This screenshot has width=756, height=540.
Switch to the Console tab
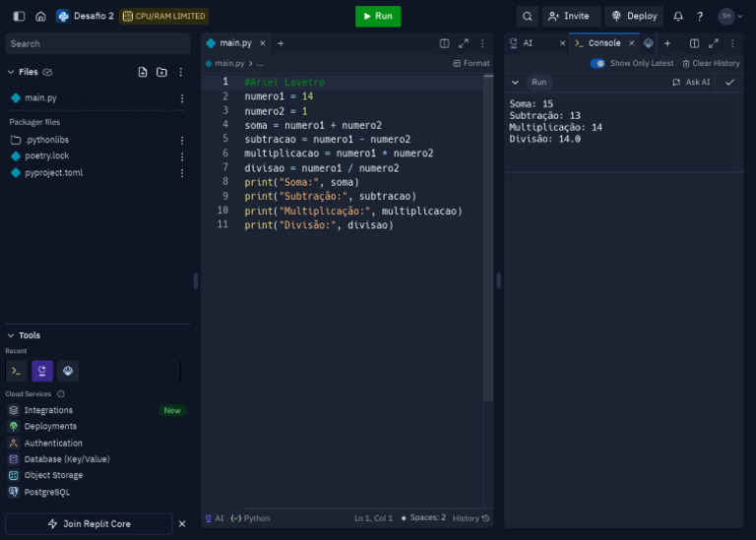pos(603,43)
